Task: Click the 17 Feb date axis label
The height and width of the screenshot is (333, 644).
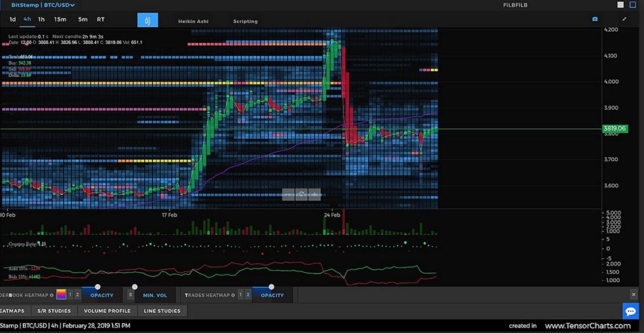Action: [170, 215]
